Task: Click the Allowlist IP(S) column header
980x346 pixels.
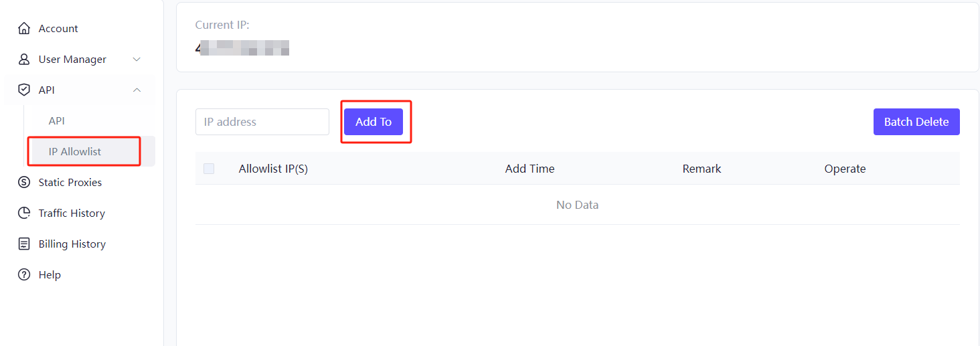Action: [x=273, y=169]
